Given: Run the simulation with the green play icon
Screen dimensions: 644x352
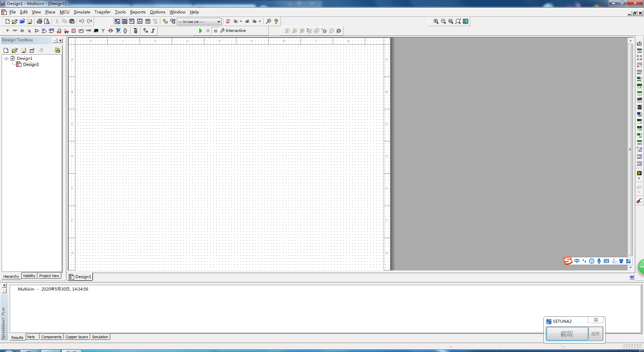Looking at the screenshot, I should pos(201,31).
